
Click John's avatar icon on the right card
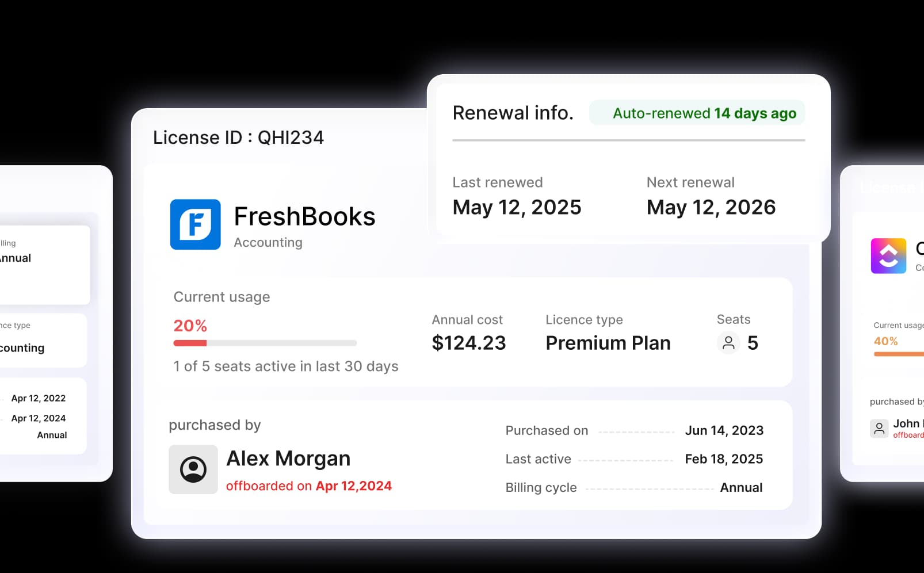[879, 429]
